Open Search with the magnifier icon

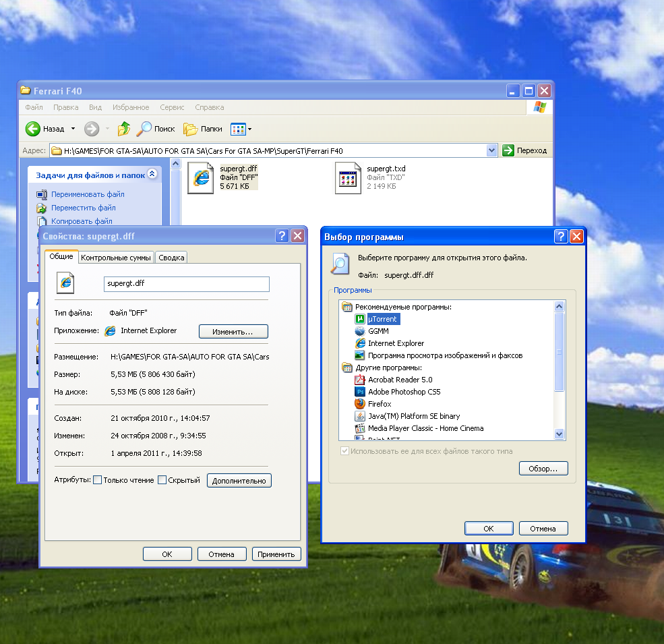point(156,129)
